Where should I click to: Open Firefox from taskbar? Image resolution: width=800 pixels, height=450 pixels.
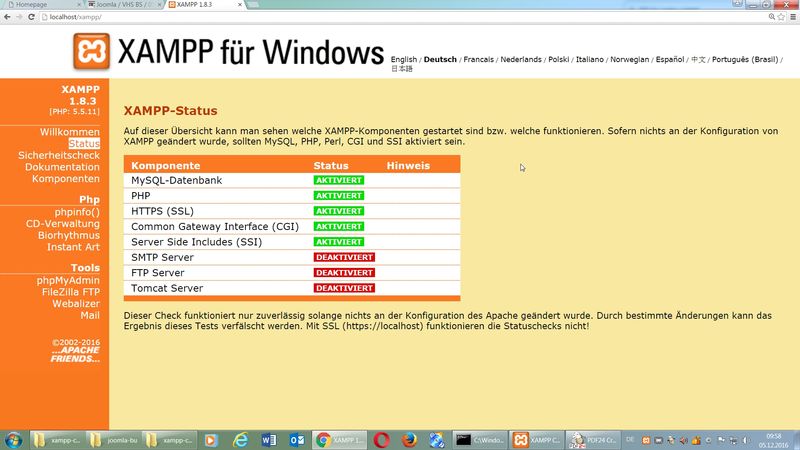pyautogui.click(x=409, y=440)
